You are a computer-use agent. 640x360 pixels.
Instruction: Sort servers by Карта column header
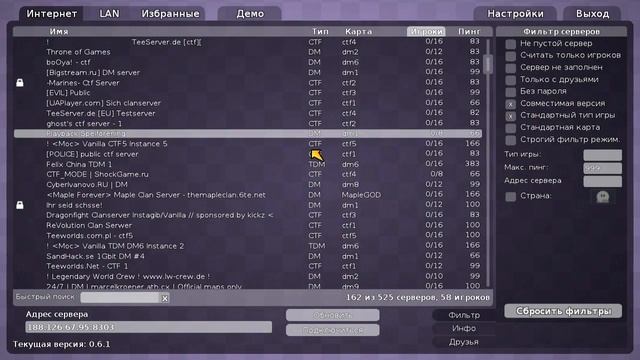pos(358,31)
